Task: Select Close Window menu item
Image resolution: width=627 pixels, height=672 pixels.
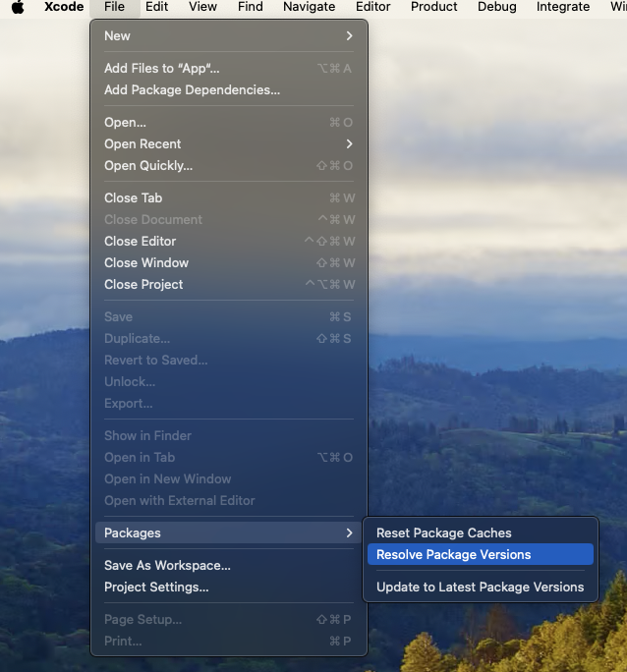Action: click(146, 263)
